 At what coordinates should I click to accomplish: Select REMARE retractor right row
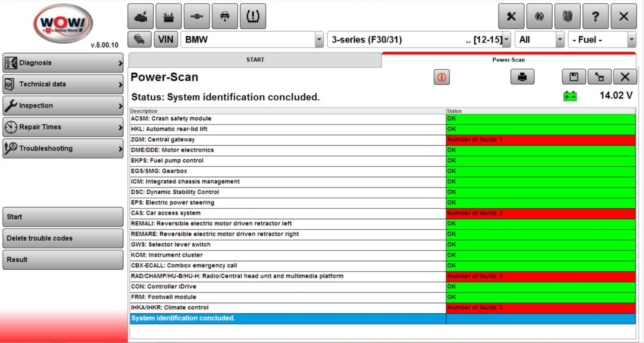(x=383, y=234)
